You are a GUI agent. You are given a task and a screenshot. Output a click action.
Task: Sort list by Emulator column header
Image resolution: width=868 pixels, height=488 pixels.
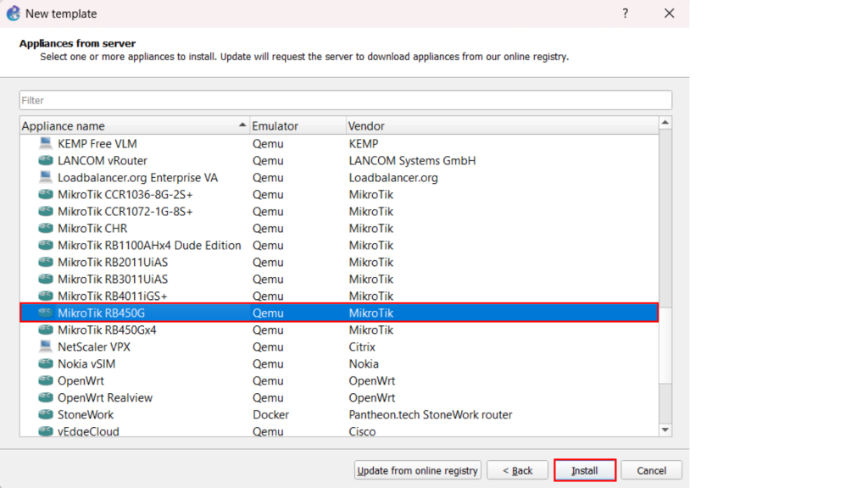(x=297, y=125)
